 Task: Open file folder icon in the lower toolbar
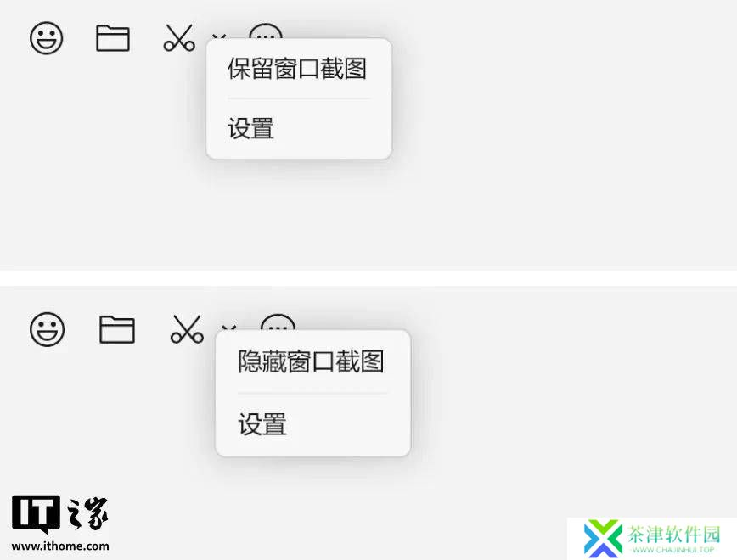tap(117, 329)
